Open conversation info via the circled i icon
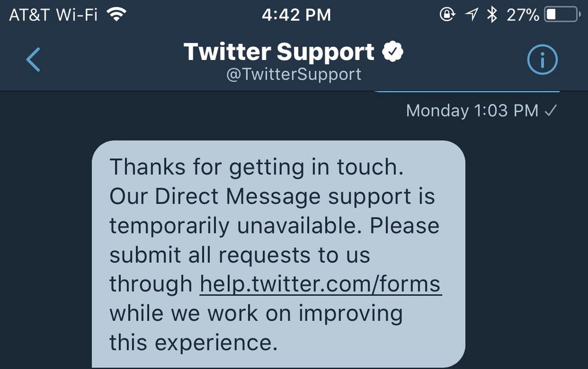Image resolution: width=588 pixels, height=369 pixels. [x=542, y=60]
